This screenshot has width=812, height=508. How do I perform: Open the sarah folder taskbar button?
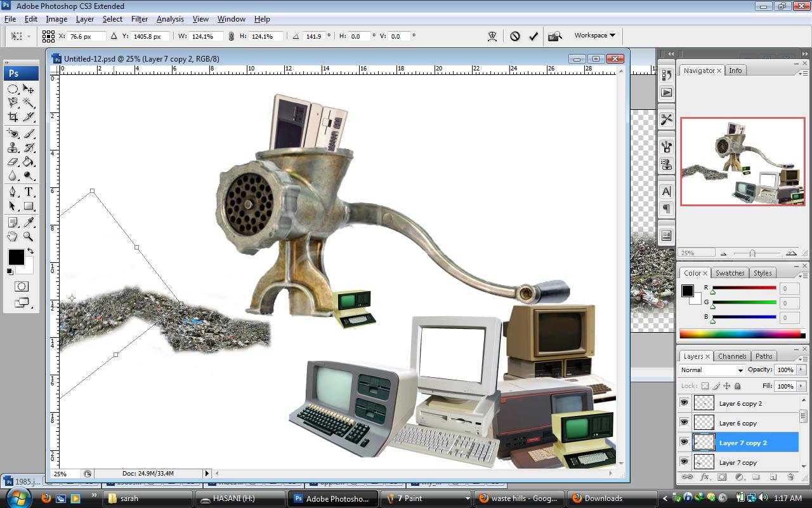pos(148,498)
